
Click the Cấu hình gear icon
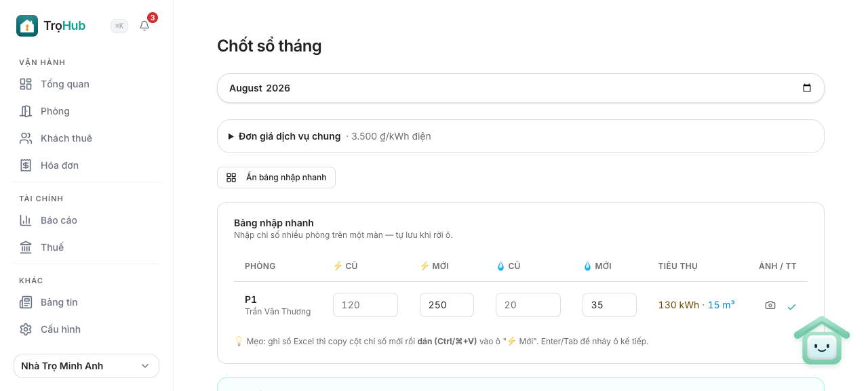(x=26, y=329)
